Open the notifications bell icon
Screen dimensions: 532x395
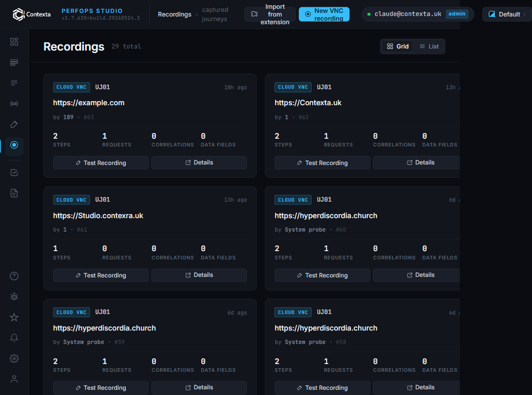point(14,338)
